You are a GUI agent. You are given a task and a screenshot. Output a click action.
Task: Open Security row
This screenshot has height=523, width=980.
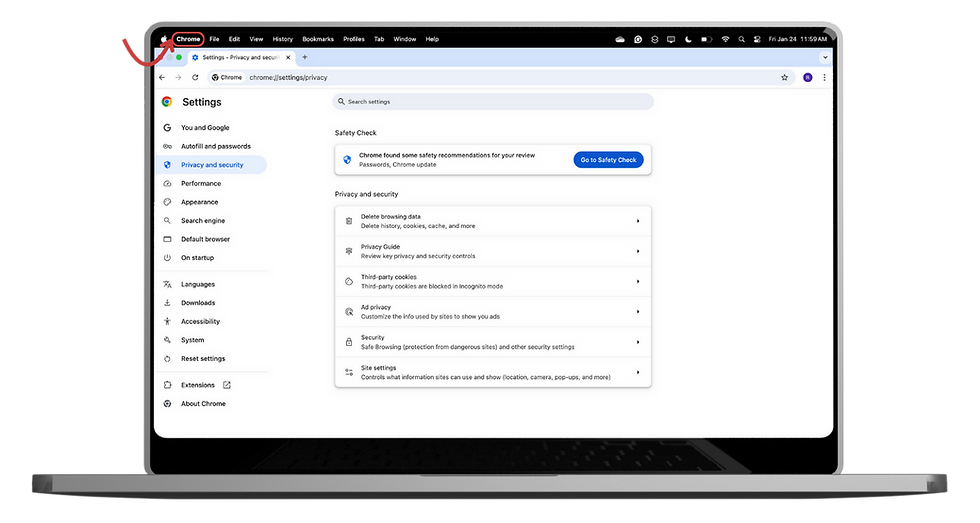[x=493, y=342]
